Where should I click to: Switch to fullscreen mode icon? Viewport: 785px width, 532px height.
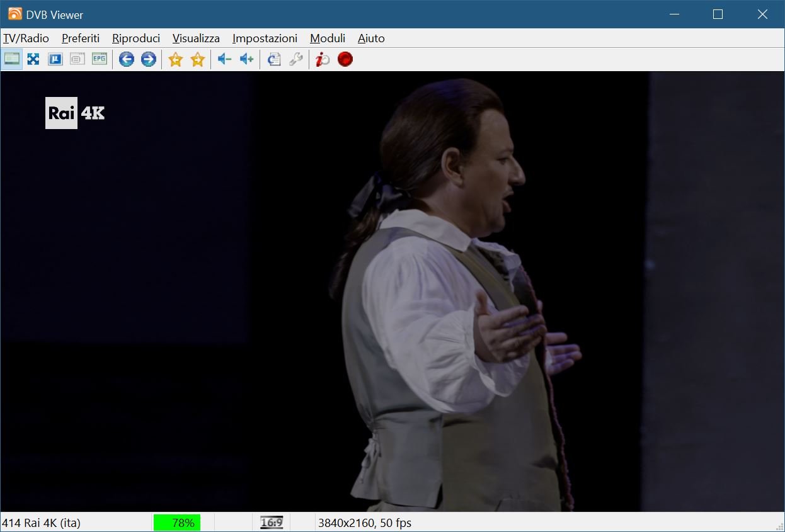click(33, 59)
